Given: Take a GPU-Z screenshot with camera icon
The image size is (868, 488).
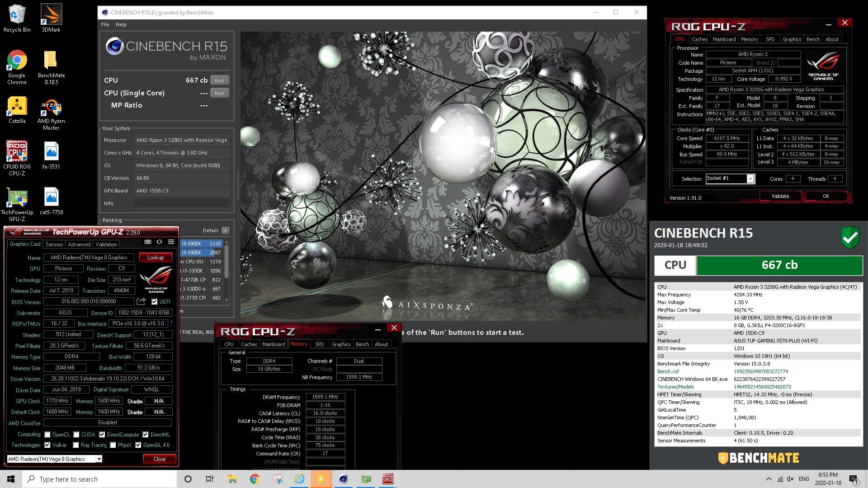Looking at the screenshot, I should click(147, 242).
